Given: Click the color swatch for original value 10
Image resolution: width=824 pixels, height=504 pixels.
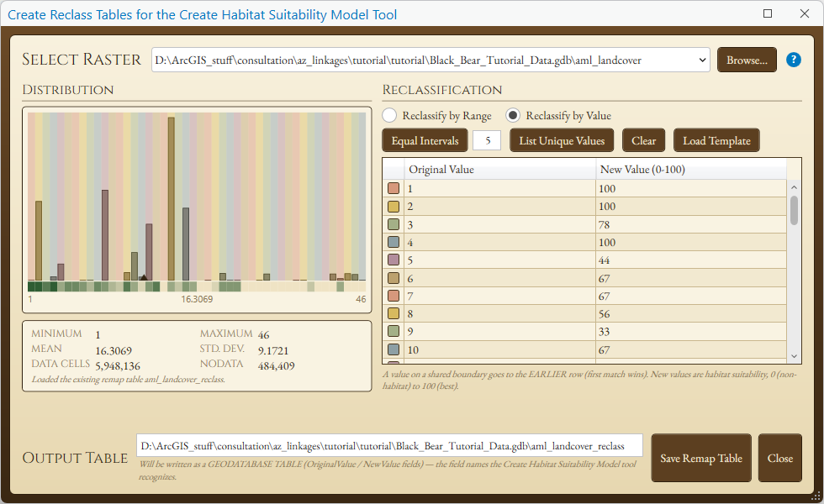Looking at the screenshot, I should point(394,349).
